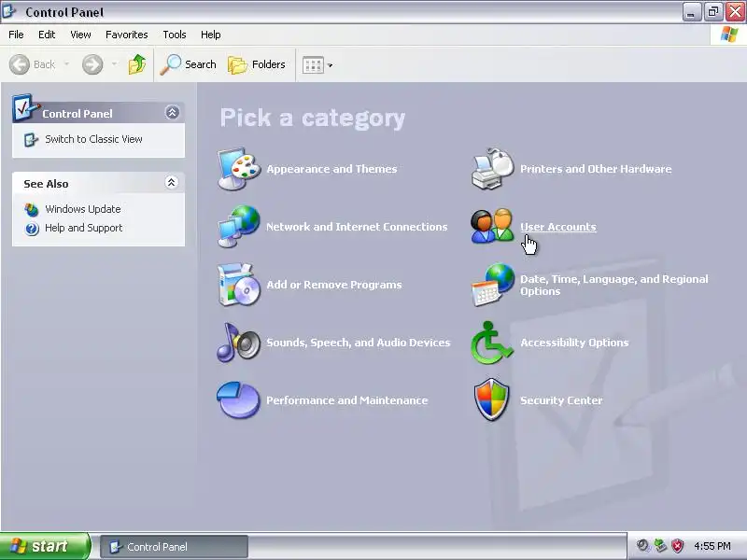The width and height of the screenshot is (747, 560).
Task: Click the Control Panel sidebar header label
Action: [x=78, y=114]
